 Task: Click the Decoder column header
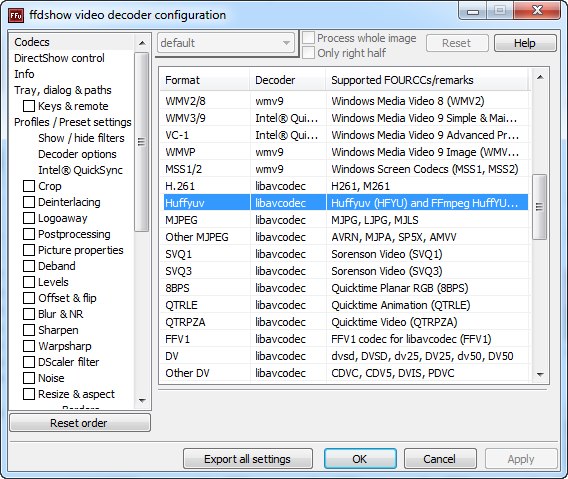coord(288,80)
